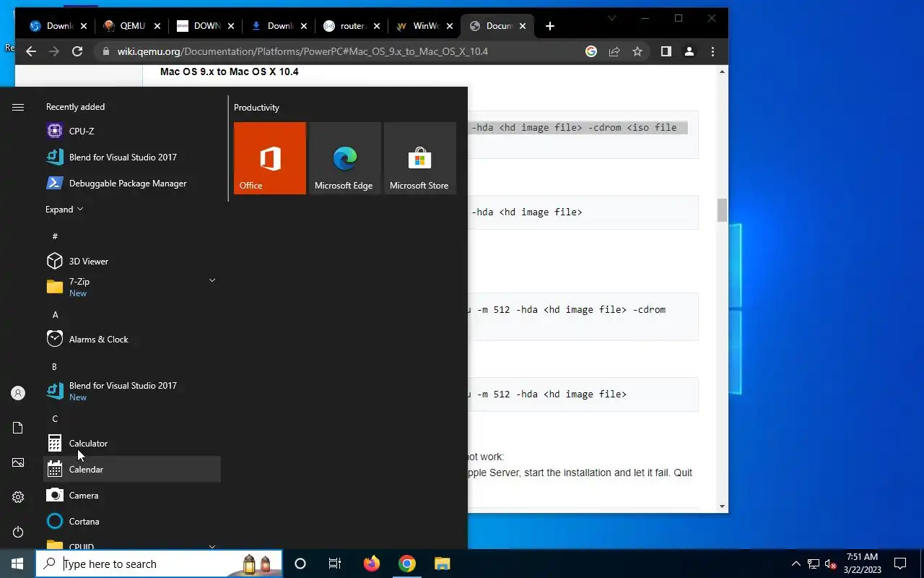
Task: Open the notification center icon
Action: tap(900, 564)
